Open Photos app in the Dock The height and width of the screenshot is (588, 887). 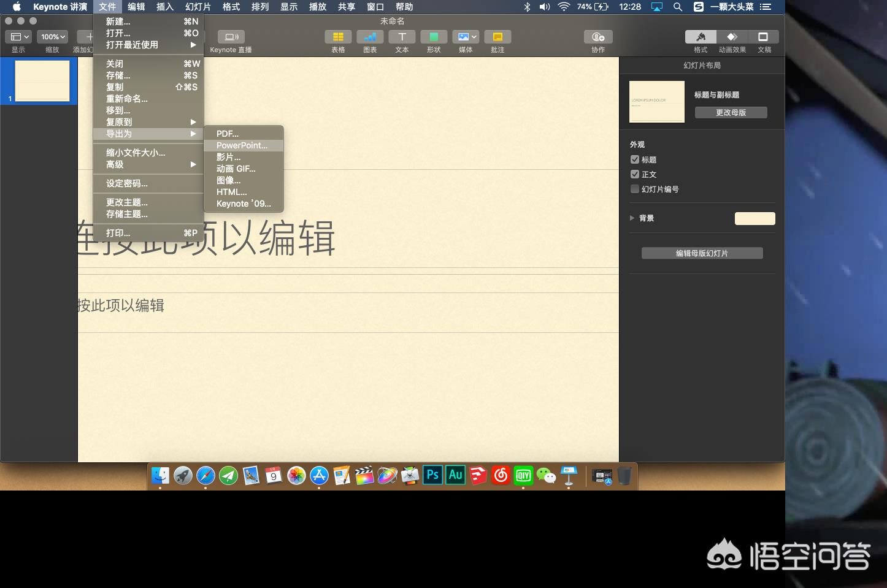coord(296,475)
